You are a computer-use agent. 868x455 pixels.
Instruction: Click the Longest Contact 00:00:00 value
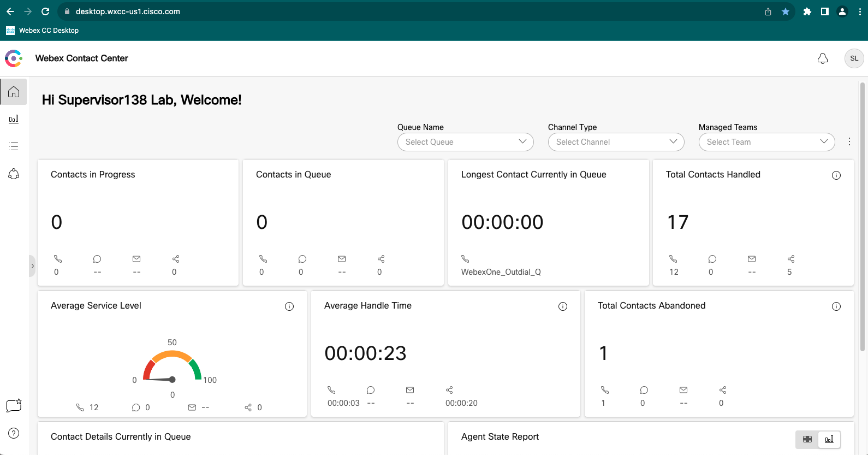(502, 222)
